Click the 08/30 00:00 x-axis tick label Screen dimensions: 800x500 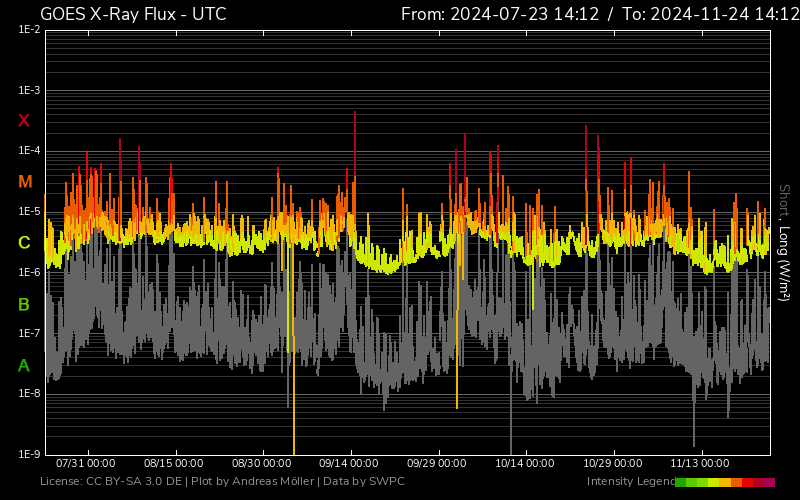(261, 463)
